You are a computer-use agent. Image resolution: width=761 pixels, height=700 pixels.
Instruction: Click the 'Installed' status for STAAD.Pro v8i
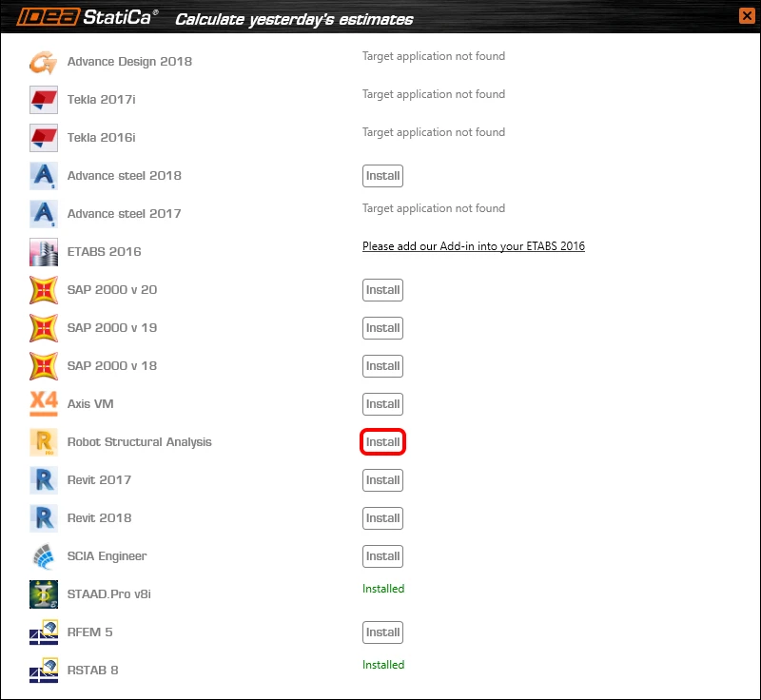click(x=383, y=589)
